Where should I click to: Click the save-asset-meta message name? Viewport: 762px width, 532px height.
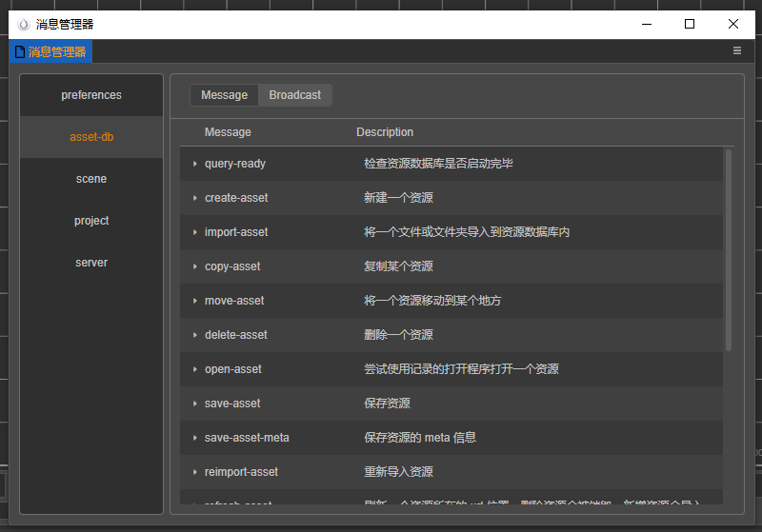pos(247,438)
